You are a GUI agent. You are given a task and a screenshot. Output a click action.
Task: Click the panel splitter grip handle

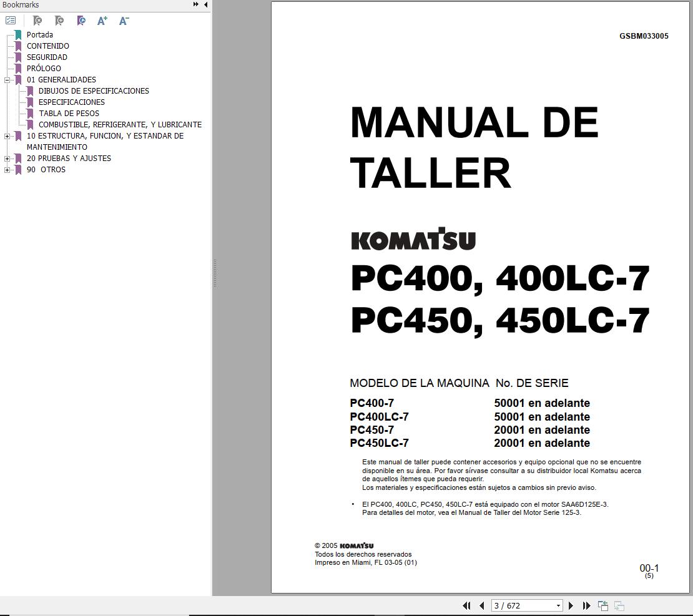215,273
